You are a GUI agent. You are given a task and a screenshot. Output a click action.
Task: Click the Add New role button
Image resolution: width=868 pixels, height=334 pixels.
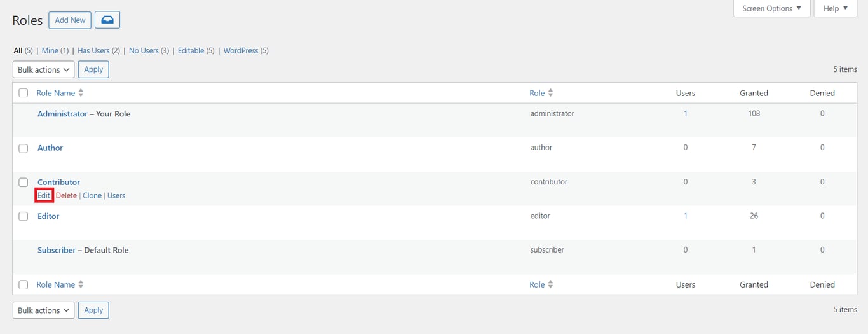[x=70, y=20]
